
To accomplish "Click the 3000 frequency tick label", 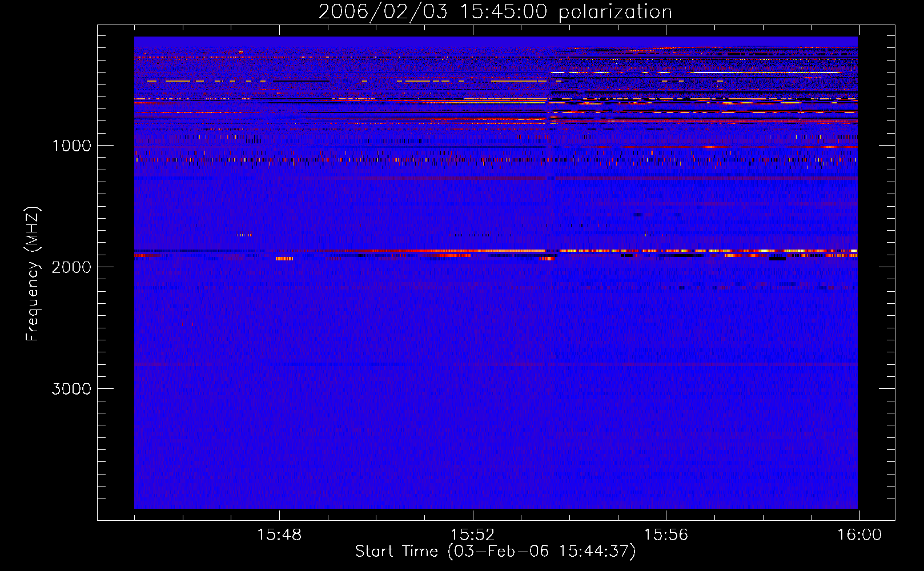I will coord(71,389).
